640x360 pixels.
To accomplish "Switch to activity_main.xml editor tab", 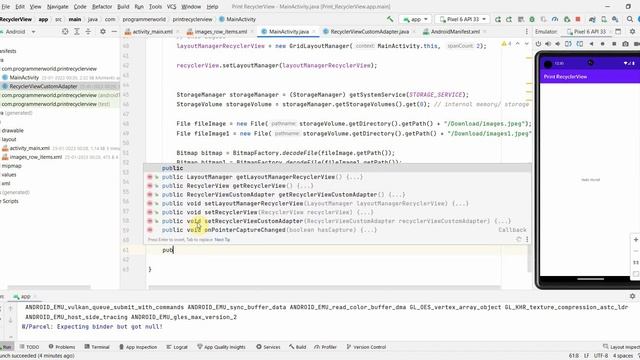I will pos(149,31).
